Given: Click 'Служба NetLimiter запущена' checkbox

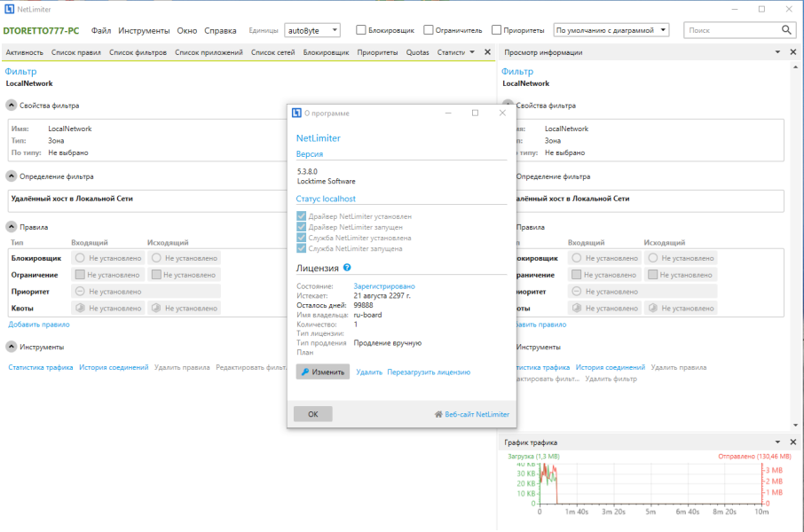Looking at the screenshot, I should pos(301,248).
